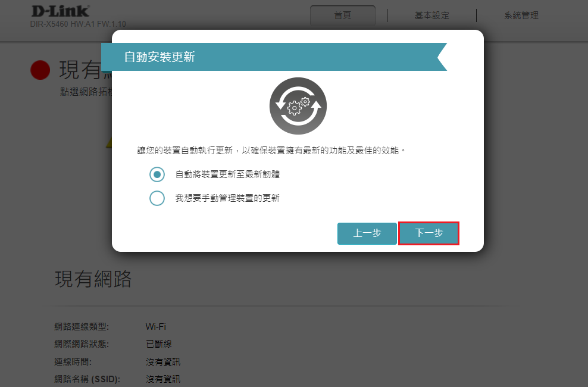Click the update description text in dialog
Viewport: 588px width, 387px height.
coord(271,151)
